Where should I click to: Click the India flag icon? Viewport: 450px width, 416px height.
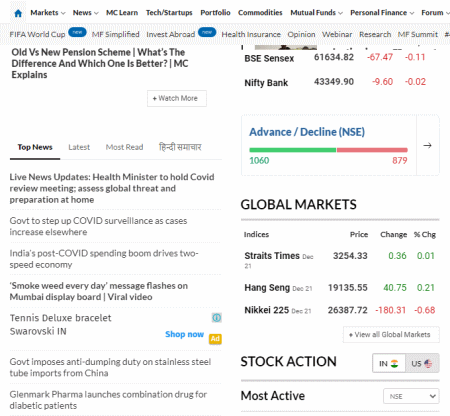tap(395, 363)
